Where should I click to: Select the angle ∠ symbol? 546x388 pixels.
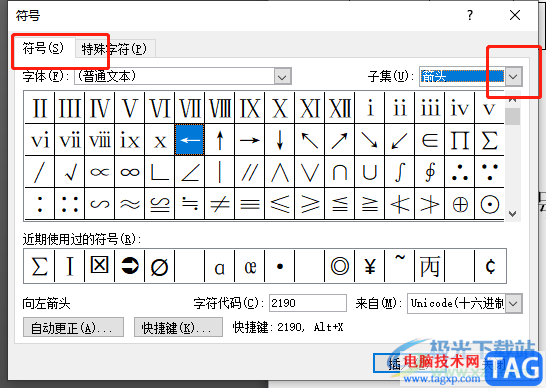[x=189, y=172]
